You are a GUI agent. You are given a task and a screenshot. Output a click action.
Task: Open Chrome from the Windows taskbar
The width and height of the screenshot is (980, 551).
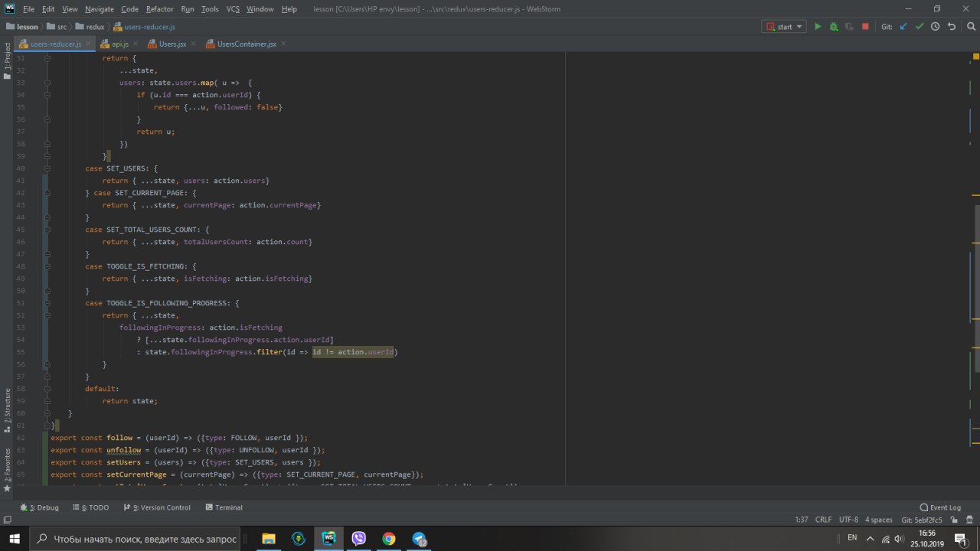389,539
